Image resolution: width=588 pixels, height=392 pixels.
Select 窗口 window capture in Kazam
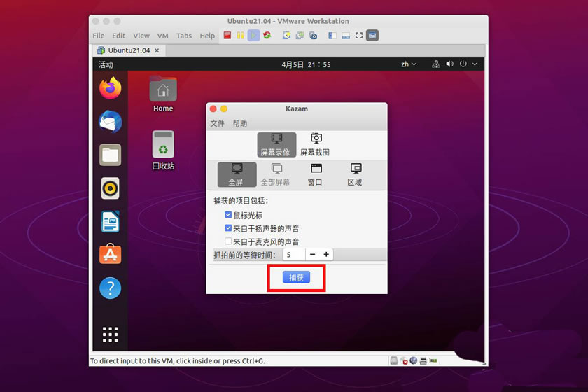[316, 174]
